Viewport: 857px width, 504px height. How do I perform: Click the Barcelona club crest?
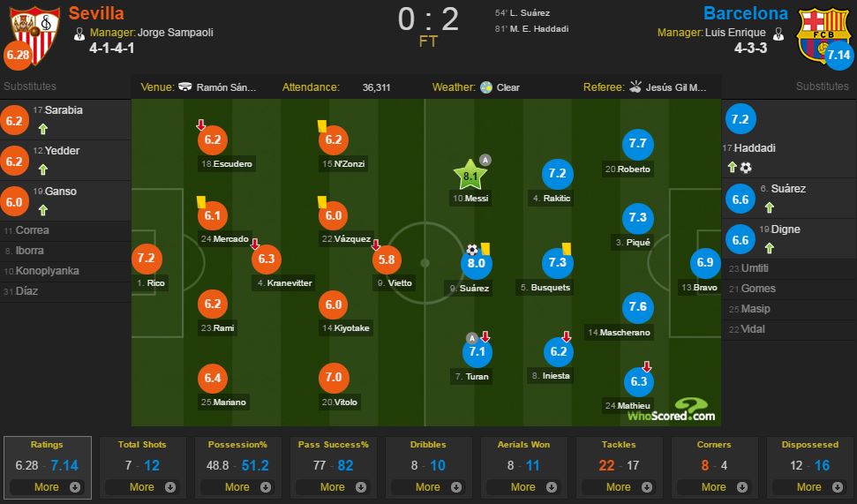point(822,35)
